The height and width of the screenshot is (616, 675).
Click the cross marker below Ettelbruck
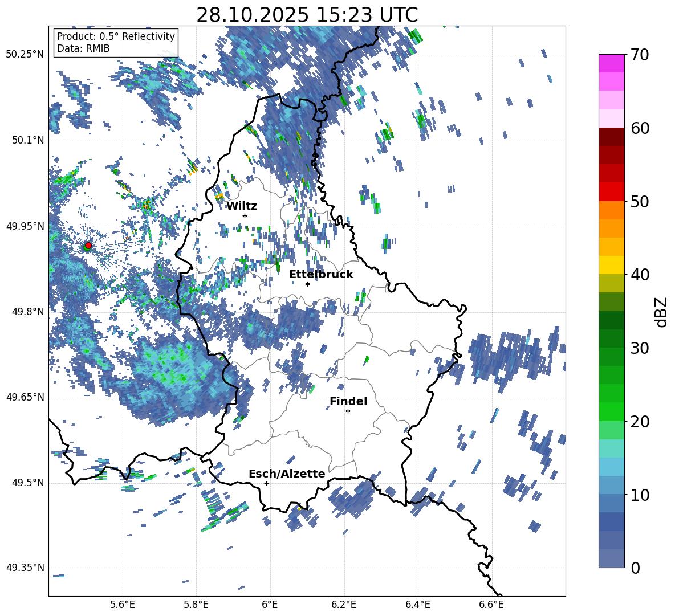click(x=307, y=284)
